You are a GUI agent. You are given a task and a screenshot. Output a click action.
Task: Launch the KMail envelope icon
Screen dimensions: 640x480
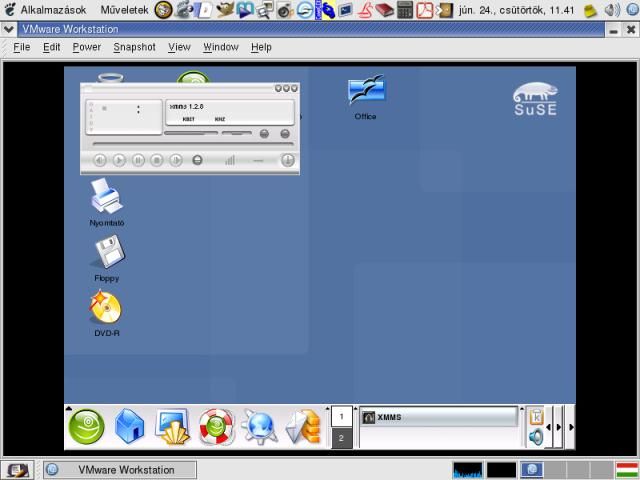[x=303, y=427]
